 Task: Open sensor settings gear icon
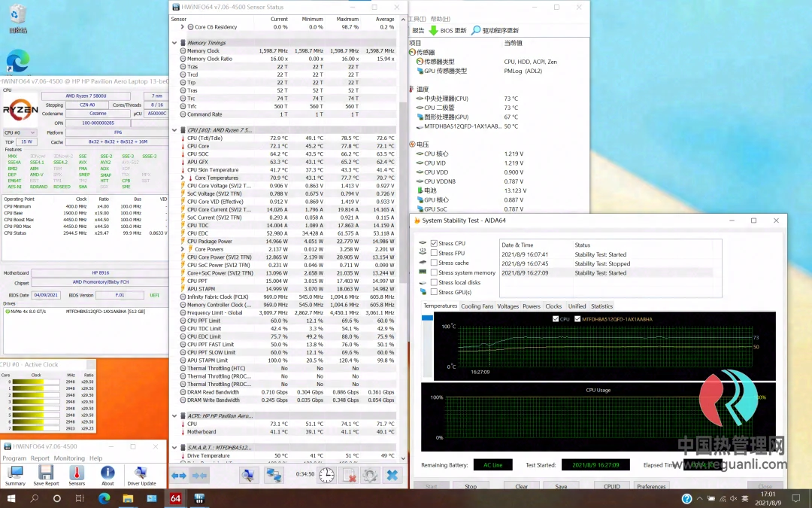click(x=370, y=475)
